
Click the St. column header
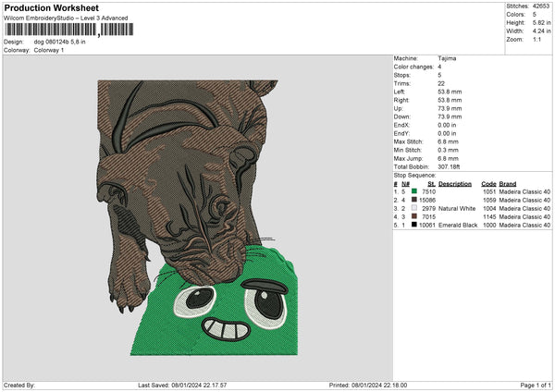click(x=431, y=183)
